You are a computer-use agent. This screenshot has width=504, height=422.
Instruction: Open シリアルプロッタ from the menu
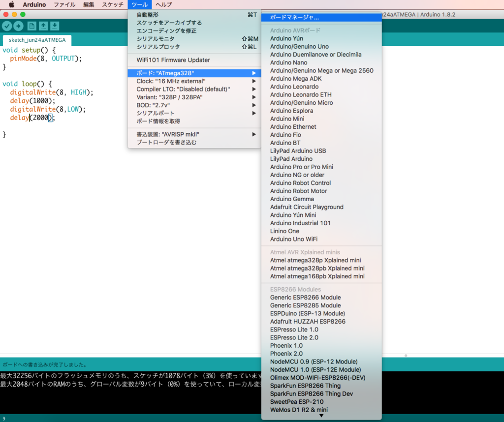tap(194, 47)
